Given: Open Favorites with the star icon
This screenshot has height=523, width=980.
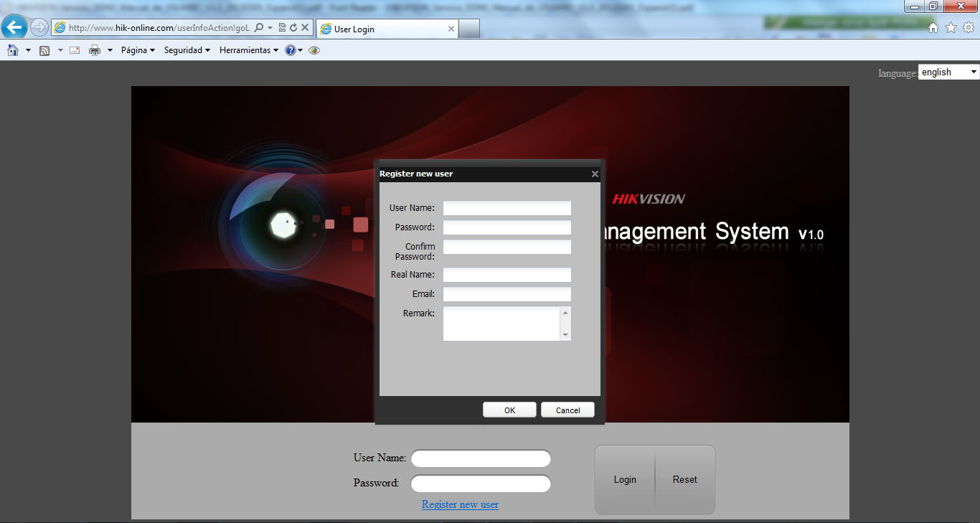Looking at the screenshot, I should pyautogui.click(x=951, y=28).
